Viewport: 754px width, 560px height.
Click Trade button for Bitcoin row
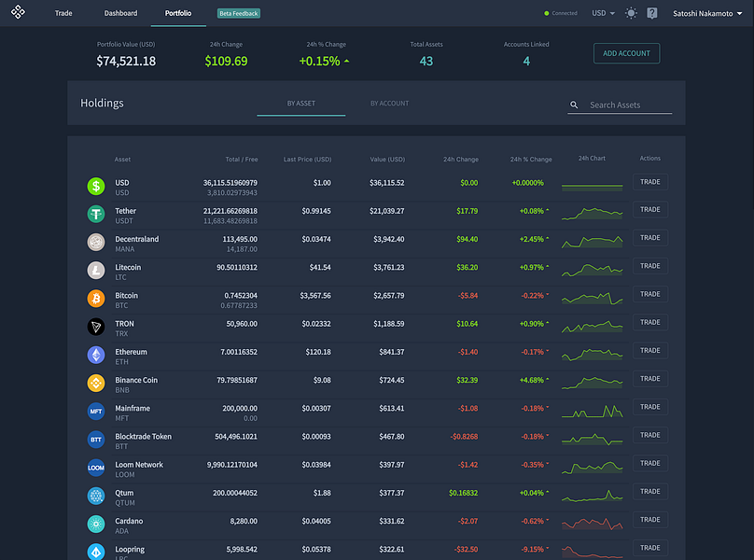click(650, 294)
